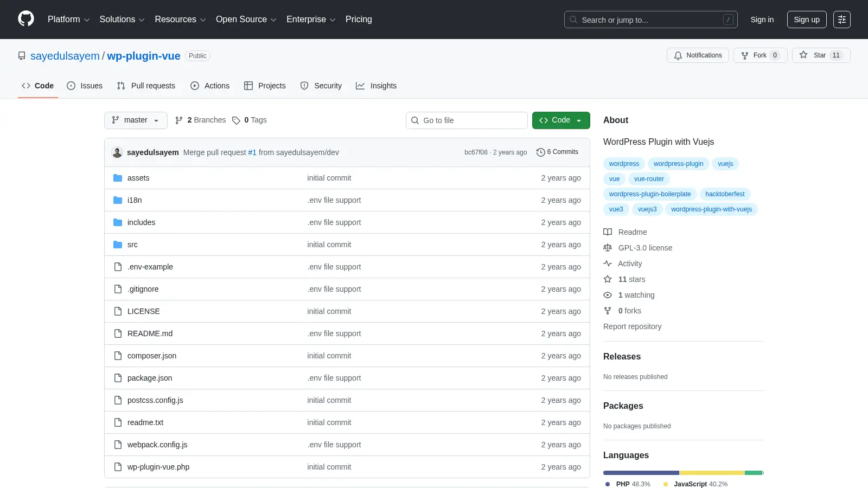
Task: Click the wordpress-plugin-boilerplate topic tag
Action: (650, 194)
